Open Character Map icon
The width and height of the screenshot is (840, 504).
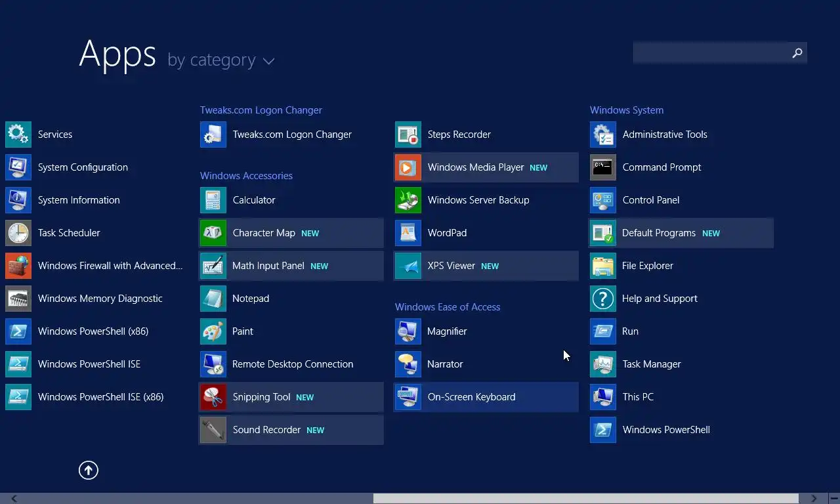point(213,233)
